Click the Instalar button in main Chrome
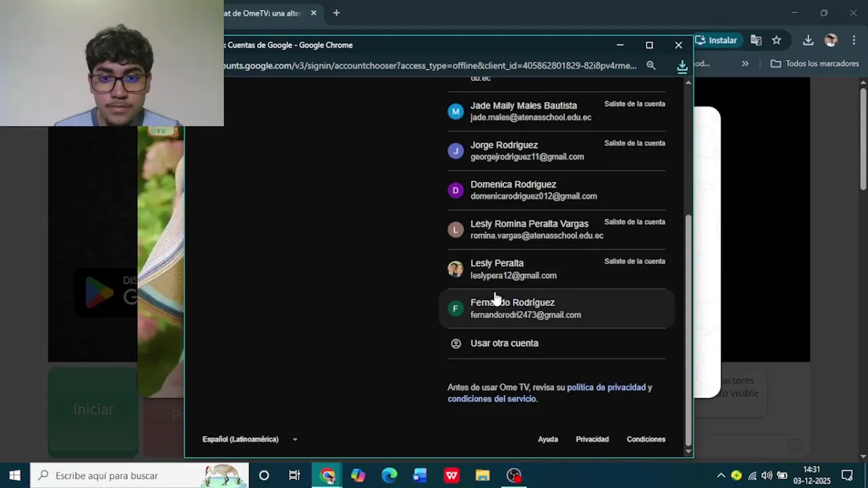 717,40
